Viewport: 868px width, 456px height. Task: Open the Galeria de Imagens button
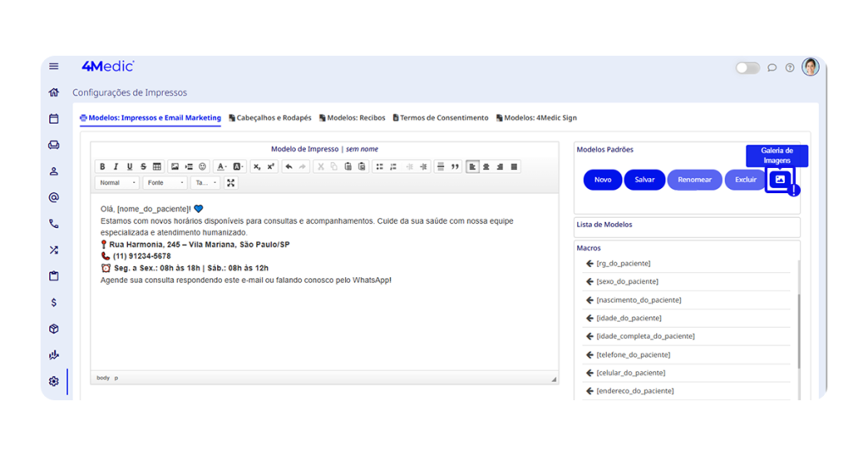point(780,180)
